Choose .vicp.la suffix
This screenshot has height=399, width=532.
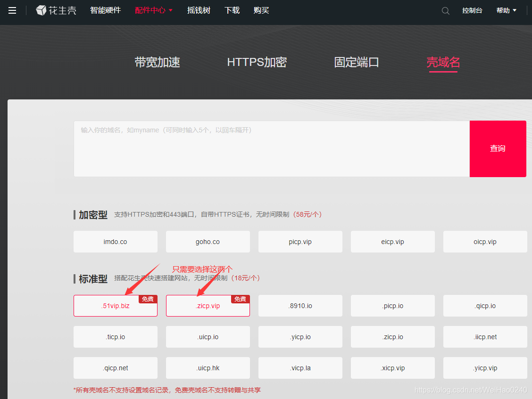300,368
